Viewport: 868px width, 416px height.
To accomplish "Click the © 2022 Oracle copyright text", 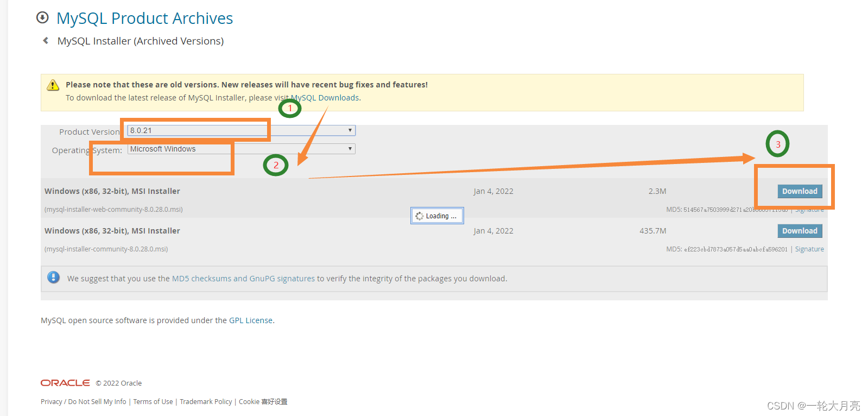I will point(119,383).
